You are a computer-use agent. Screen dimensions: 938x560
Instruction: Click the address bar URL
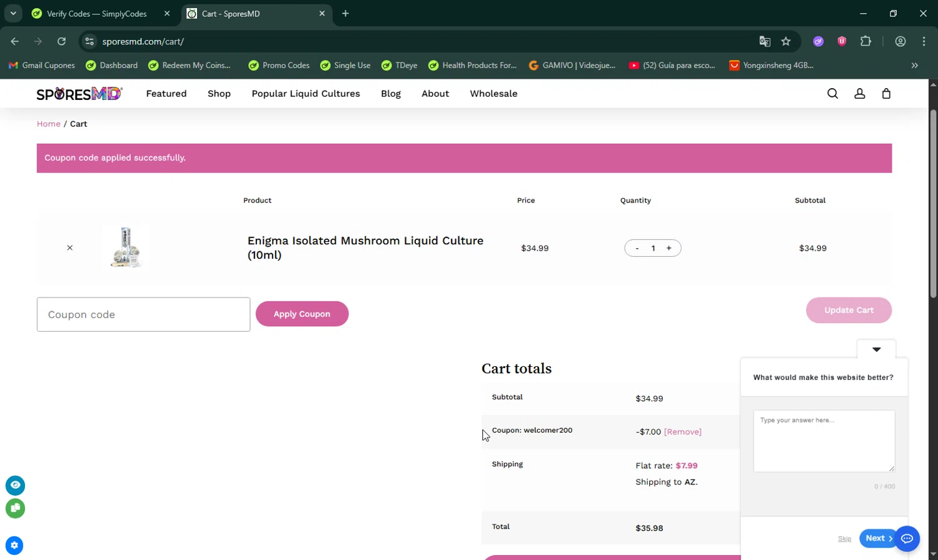click(x=143, y=41)
